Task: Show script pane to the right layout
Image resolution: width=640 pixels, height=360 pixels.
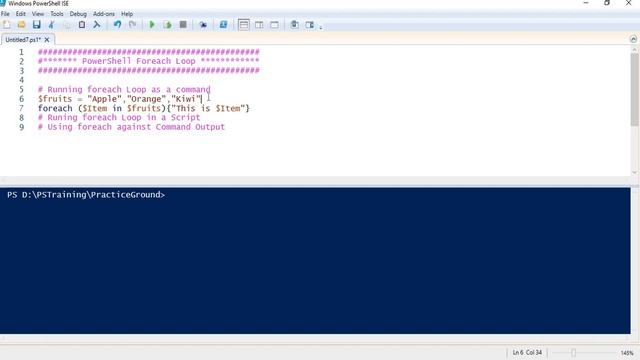Action: pos(259,25)
